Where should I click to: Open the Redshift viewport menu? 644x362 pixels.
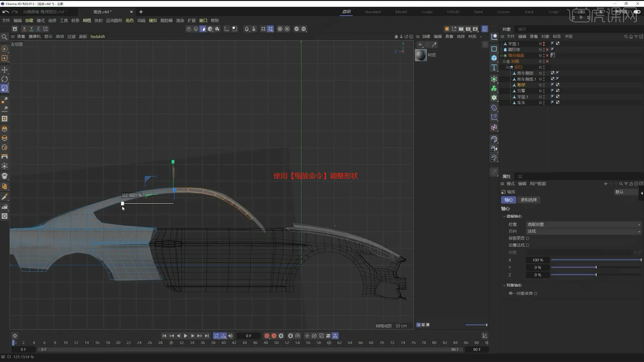coord(98,37)
